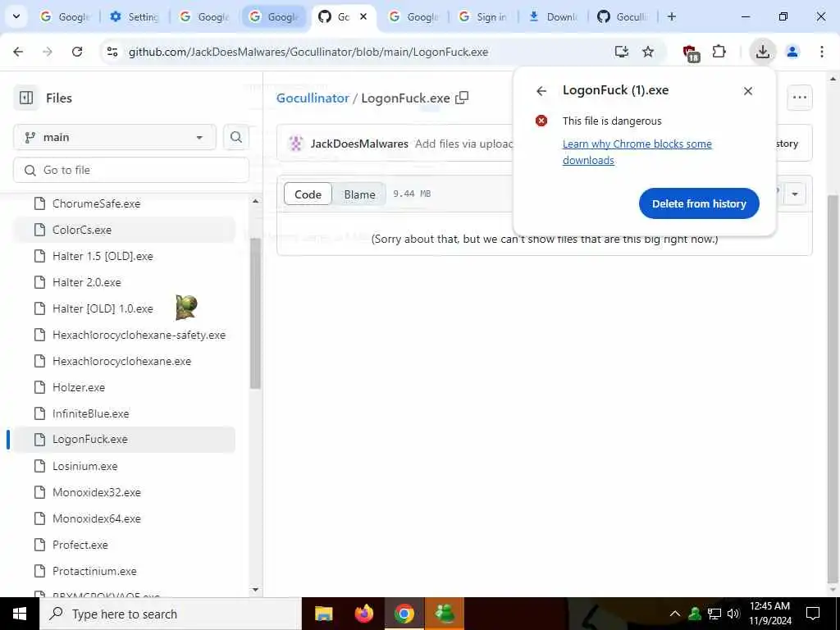Open Chrome three-dot menu

click(822, 52)
